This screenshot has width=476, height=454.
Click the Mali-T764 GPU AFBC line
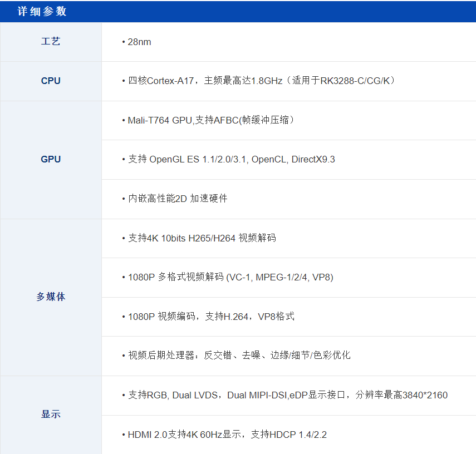click(x=210, y=120)
